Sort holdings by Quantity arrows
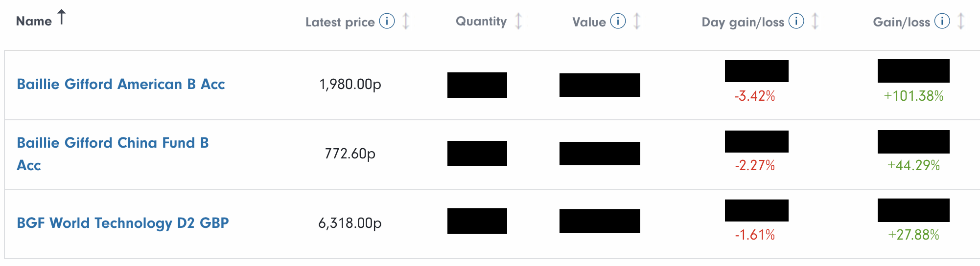Image resolution: width=980 pixels, height=266 pixels. 519,22
